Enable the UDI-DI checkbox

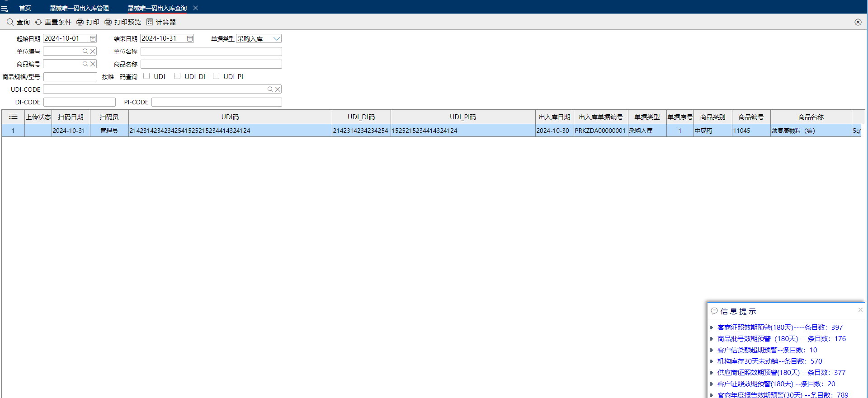pos(177,76)
